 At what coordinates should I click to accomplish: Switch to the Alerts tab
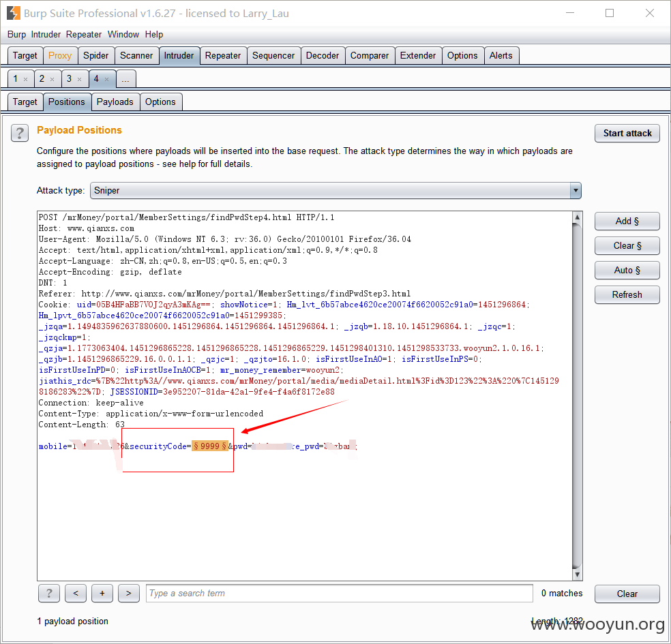(x=501, y=56)
